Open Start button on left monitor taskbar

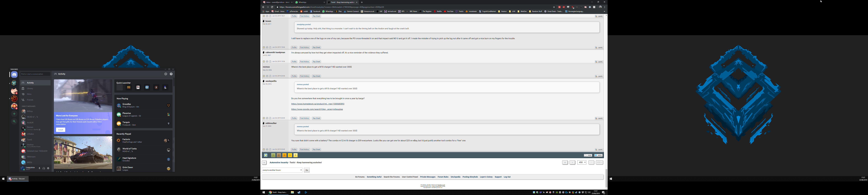(3, 179)
